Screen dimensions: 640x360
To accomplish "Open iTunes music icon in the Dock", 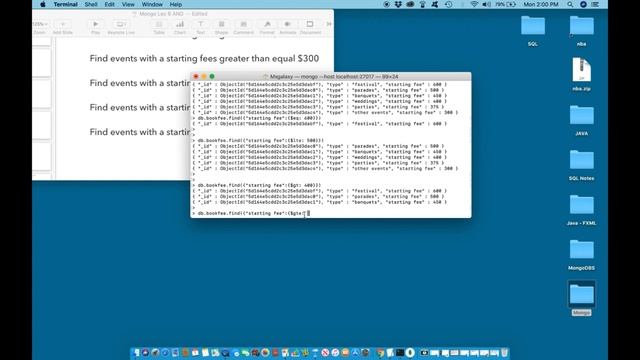I will coord(335,353).
